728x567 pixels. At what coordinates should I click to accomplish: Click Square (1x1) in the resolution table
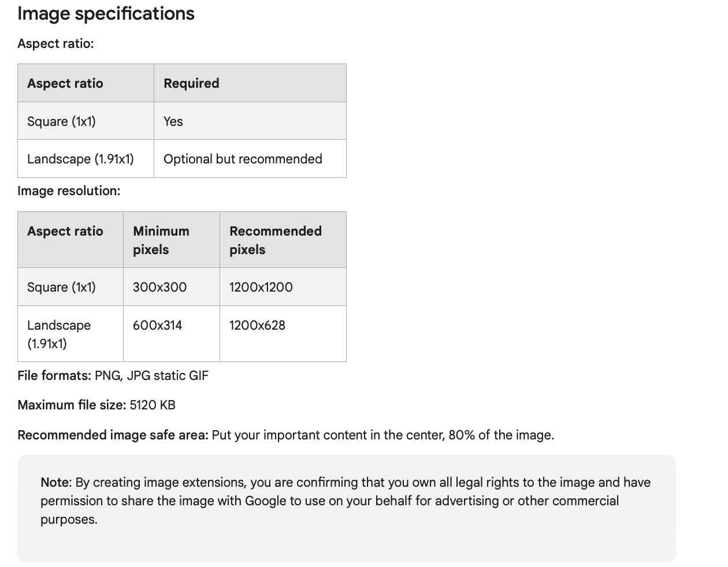[x=61, y=287]
